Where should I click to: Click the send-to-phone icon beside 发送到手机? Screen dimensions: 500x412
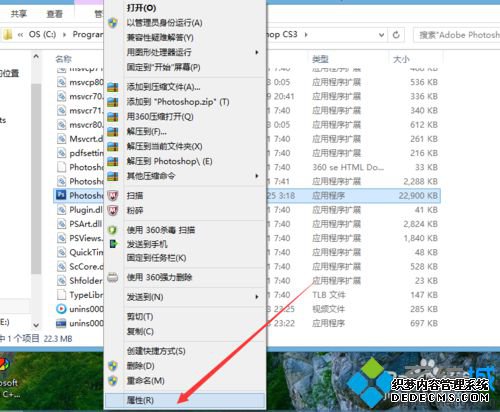point(113,244)
